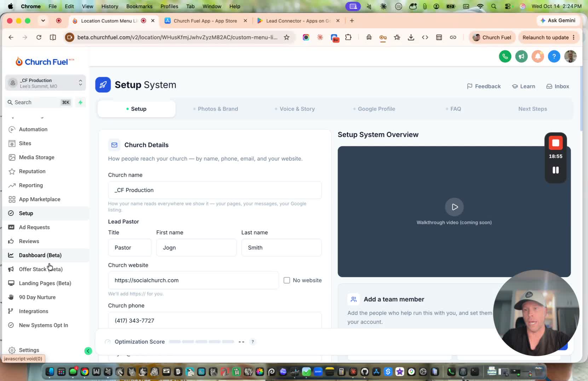Open the user profile avatar
Viewport: 588px width, 381px height.
point(570,57)
